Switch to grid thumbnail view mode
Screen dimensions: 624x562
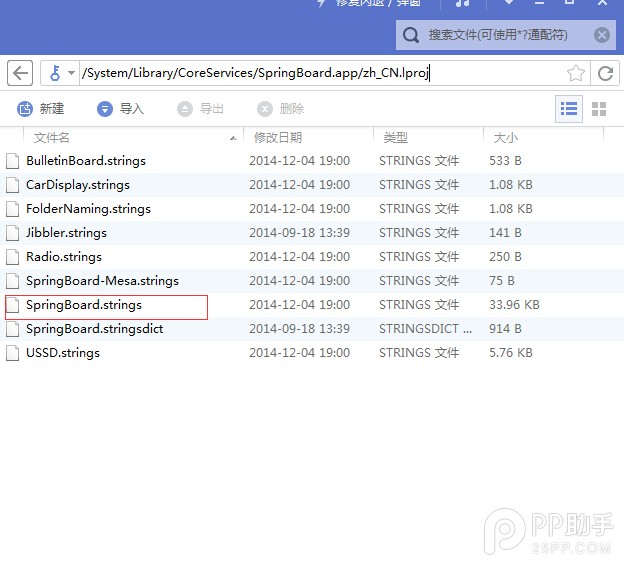click(x=599, y=109)
